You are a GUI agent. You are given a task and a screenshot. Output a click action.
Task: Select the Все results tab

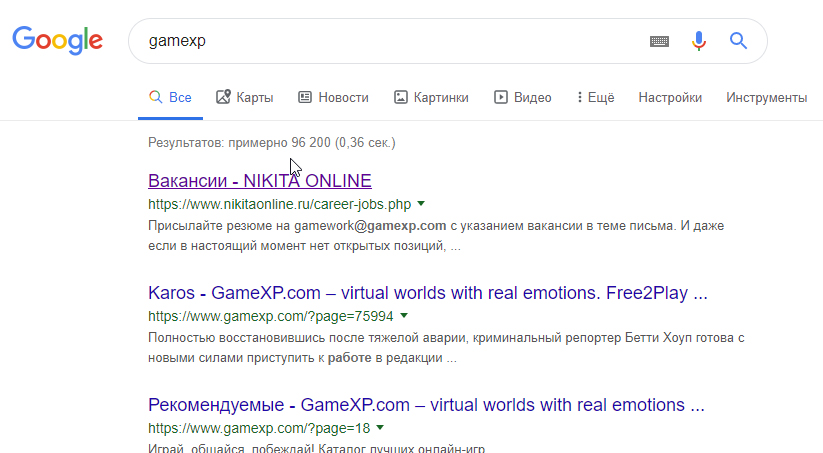170,97
